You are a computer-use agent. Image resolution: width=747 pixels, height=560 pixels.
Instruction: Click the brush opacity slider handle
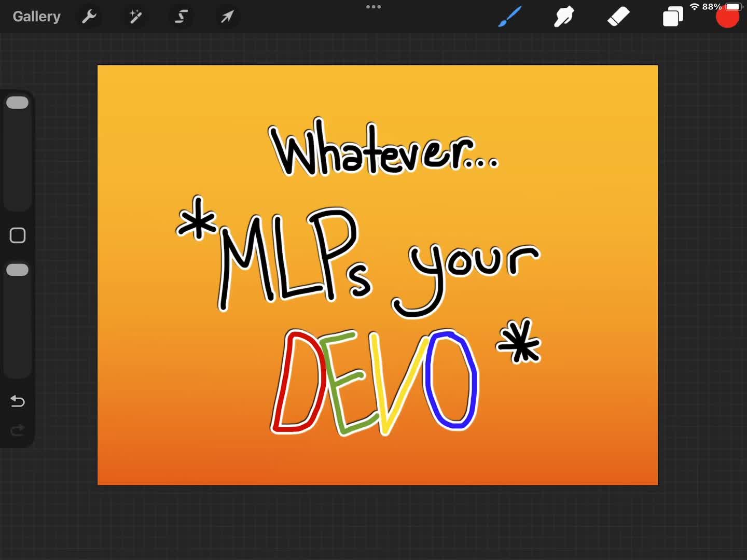tap(17, 270)
